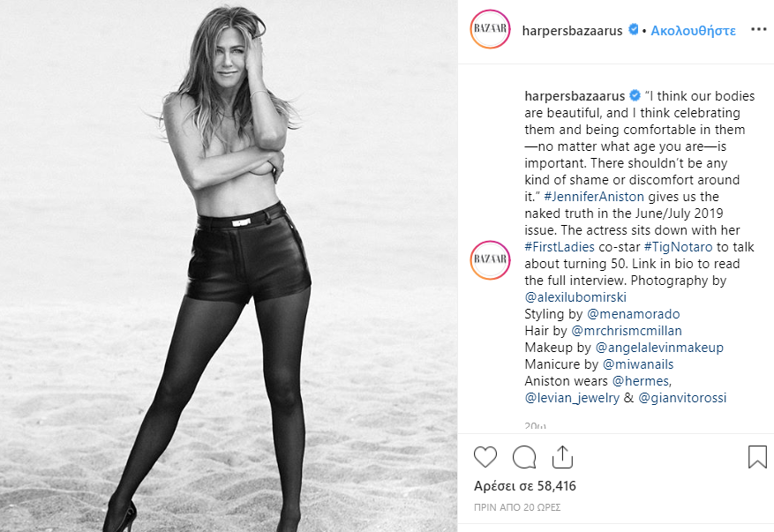
Task: Open the comment speech bubble icon
Action: pyautogui.click(x=524, y=457)
